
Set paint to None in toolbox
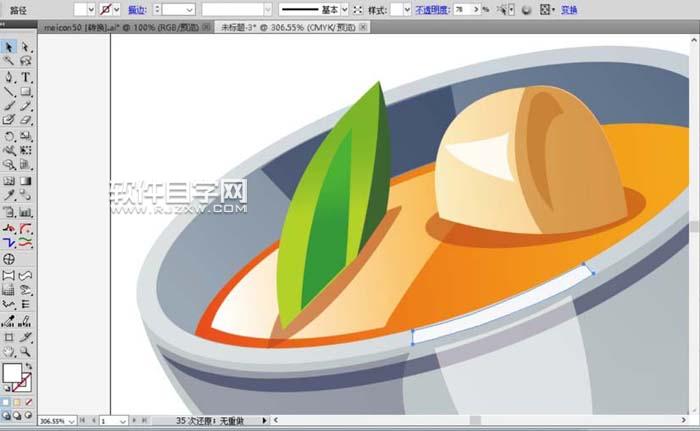pyautogui.click(x=27, y=402)
